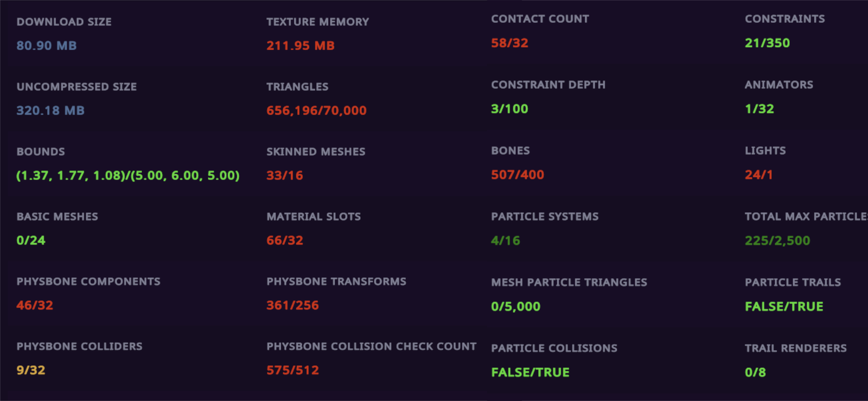
Task: Click the Lights value 24/1
Action: point(758,175)
